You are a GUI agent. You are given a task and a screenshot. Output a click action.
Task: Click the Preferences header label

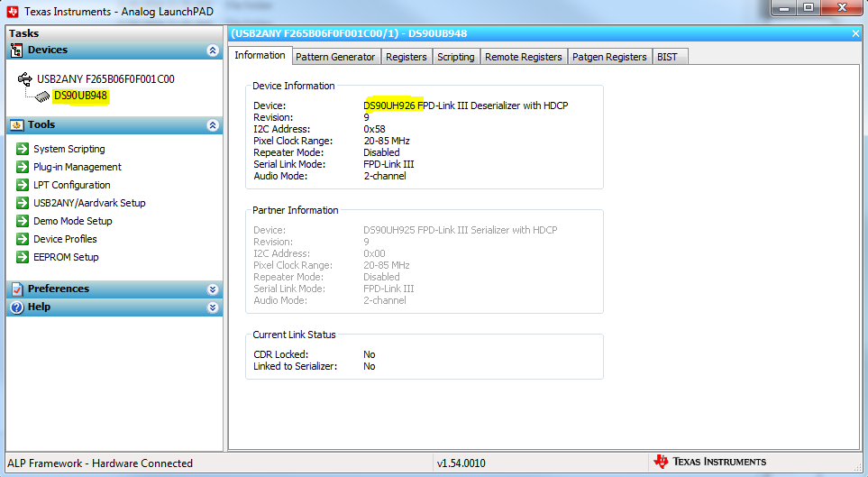click(x=58, y=289)
